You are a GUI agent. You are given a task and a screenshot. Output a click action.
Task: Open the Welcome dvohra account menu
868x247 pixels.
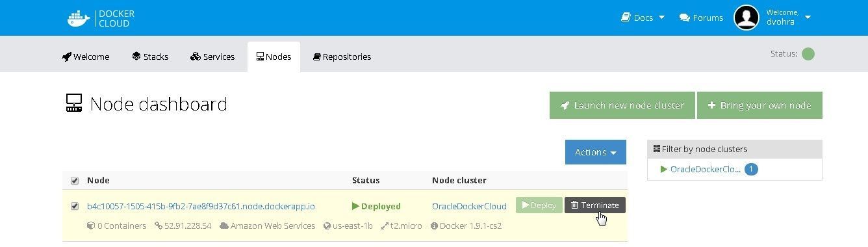point(789,18)
